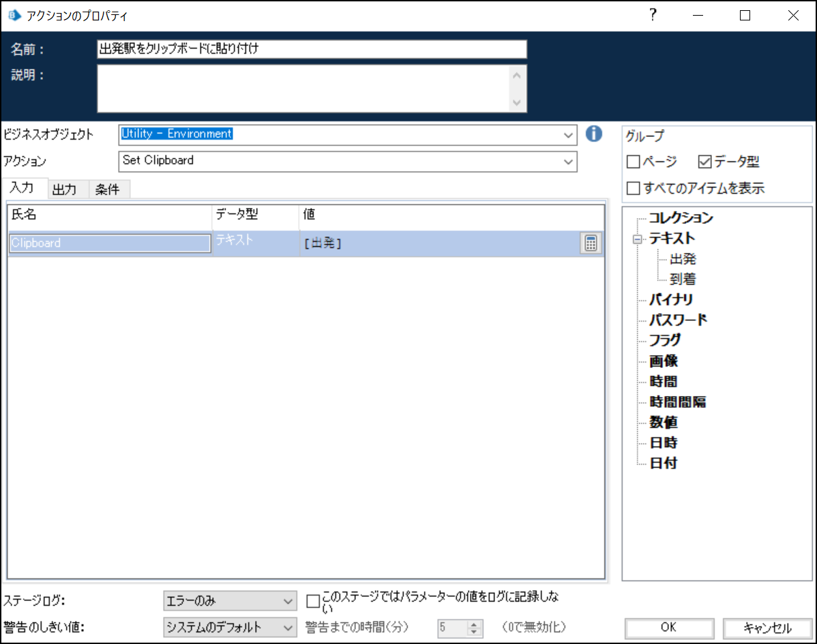Click the business object information icon

593,134
